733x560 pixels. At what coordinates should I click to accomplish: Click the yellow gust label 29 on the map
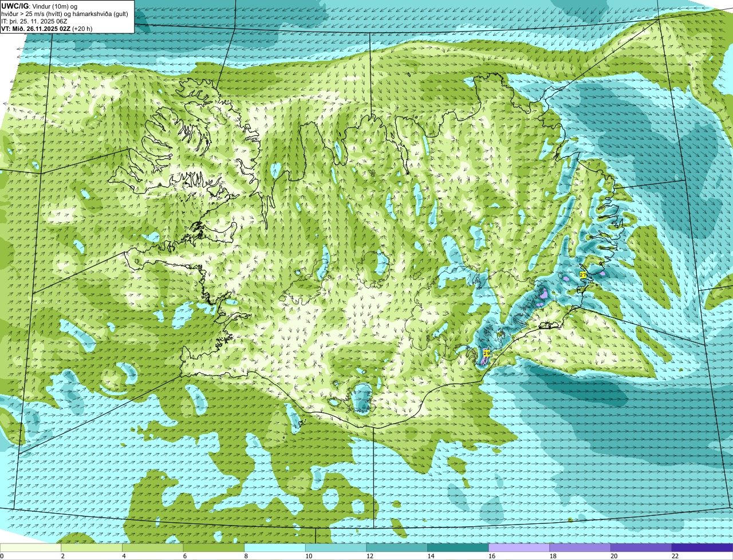(487, 353)
